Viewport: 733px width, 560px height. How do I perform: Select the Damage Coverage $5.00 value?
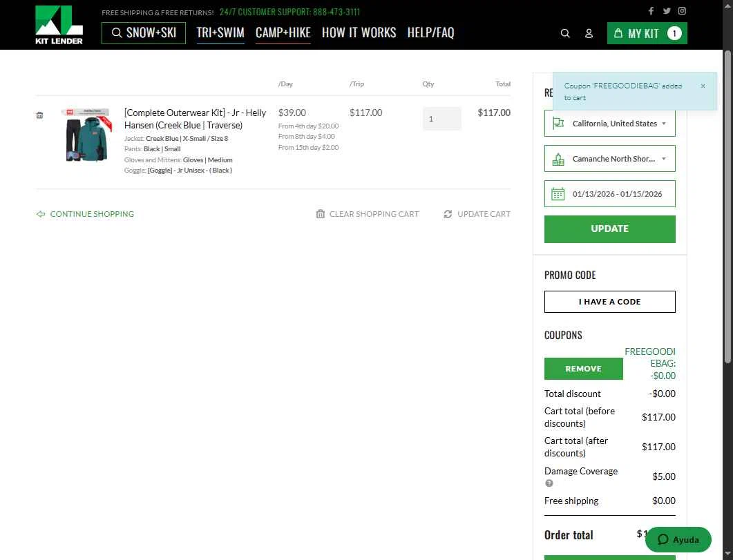(664, 476)
